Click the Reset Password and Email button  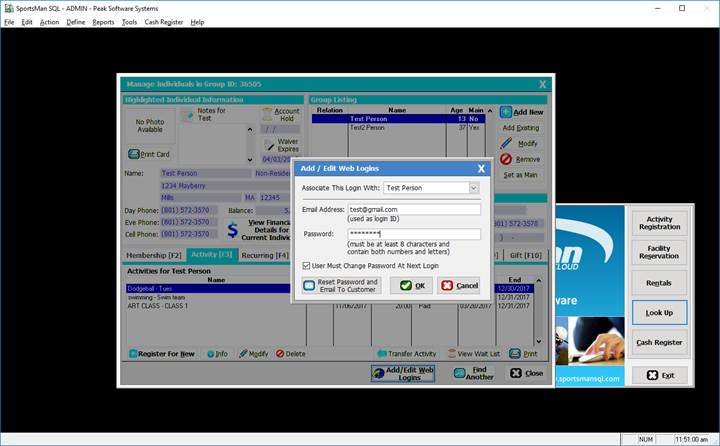pos(342,285)
